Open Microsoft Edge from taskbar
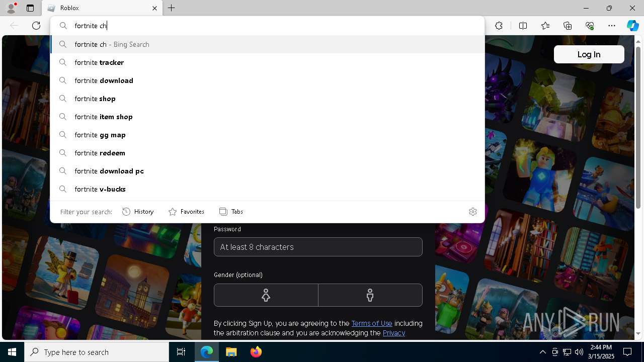Image resolution: width=644 pixels, height=362 pixels. pos(207,352)
